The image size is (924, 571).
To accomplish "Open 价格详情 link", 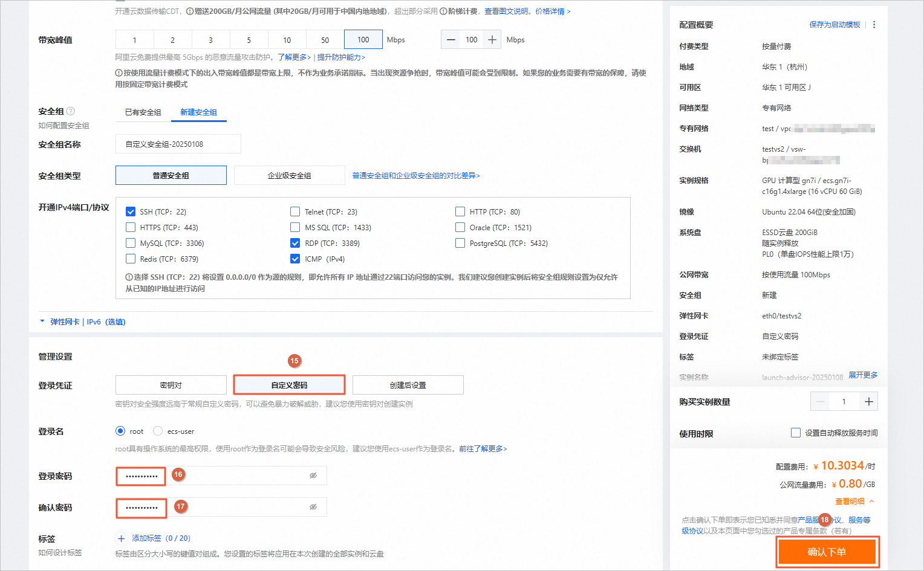I will (553, 11).
